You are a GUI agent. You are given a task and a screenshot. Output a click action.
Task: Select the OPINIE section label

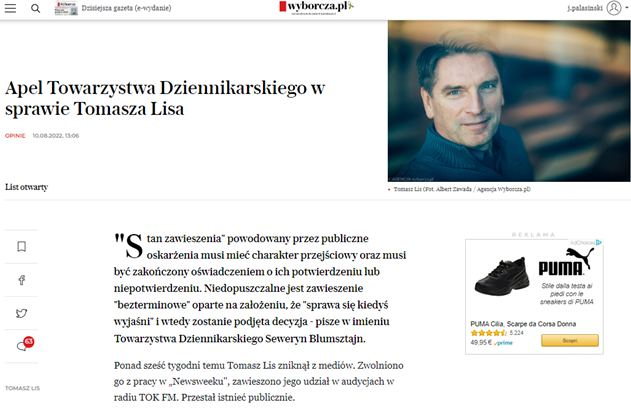(15, 136)
